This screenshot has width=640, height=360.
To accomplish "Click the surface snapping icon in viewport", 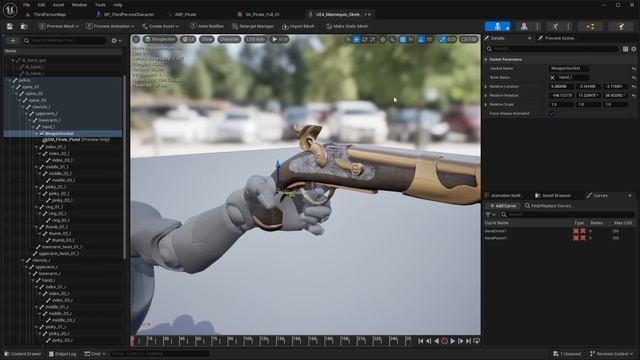I will pyautogui.click(x=392, y=39).
